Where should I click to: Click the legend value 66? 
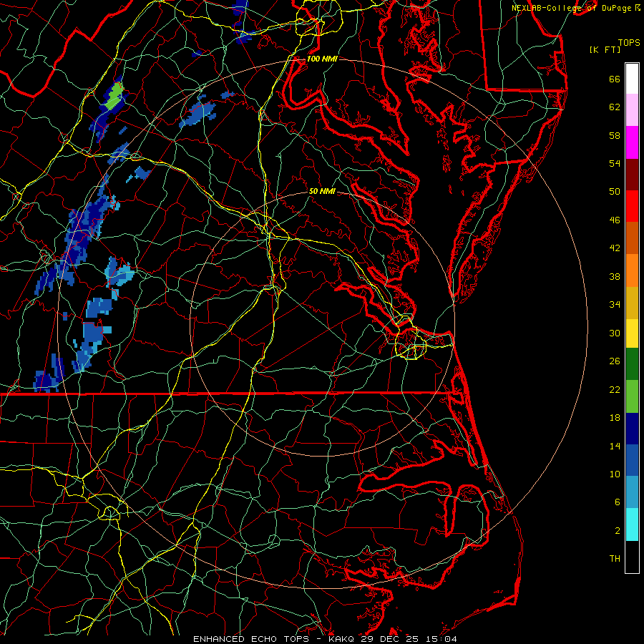pos(615,79)
